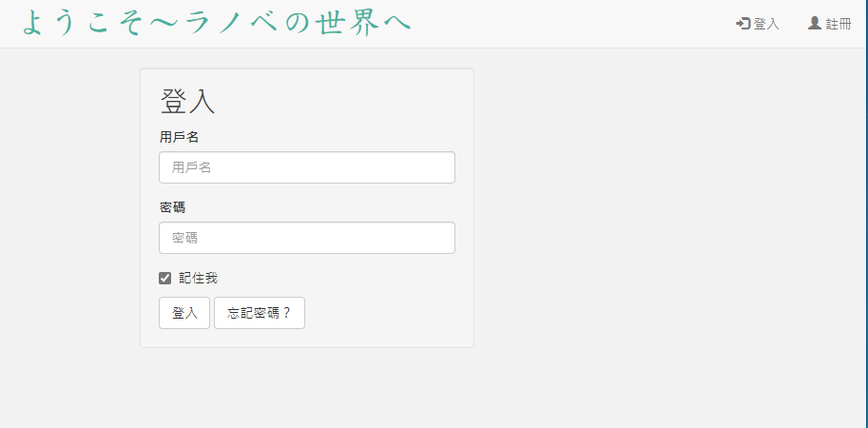Click the large 登入 form heading
This screenshot has width=868, height=428.
188,102
